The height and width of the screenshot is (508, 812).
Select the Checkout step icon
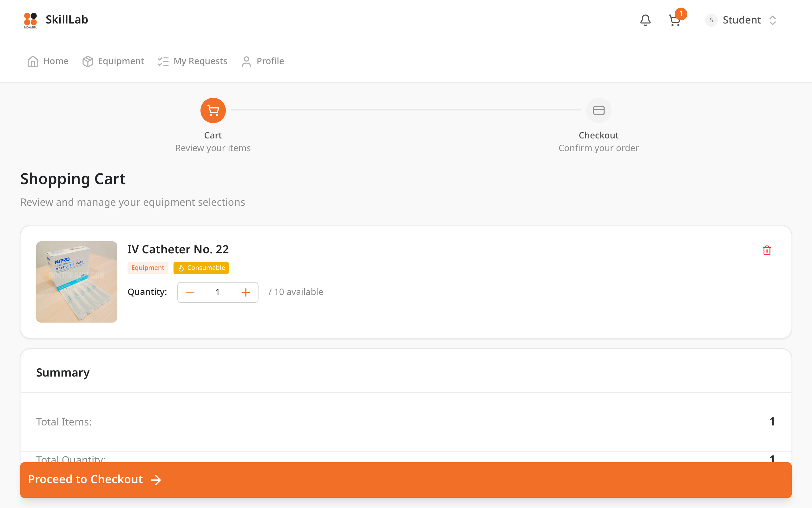click(599, 110)
